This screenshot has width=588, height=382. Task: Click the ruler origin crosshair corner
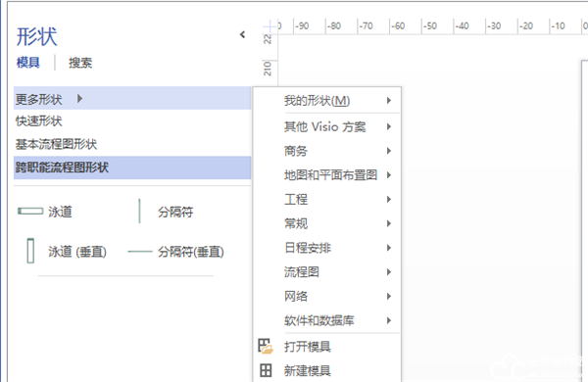[x=269, y=26]
